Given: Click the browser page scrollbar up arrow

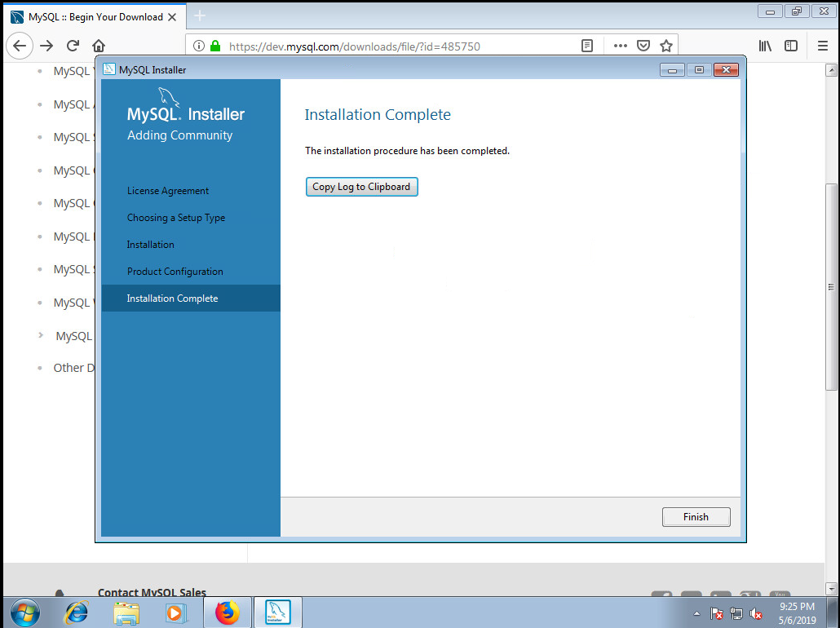Looking at the screenshot, I should pyautogui.click(x=831, y=69).
